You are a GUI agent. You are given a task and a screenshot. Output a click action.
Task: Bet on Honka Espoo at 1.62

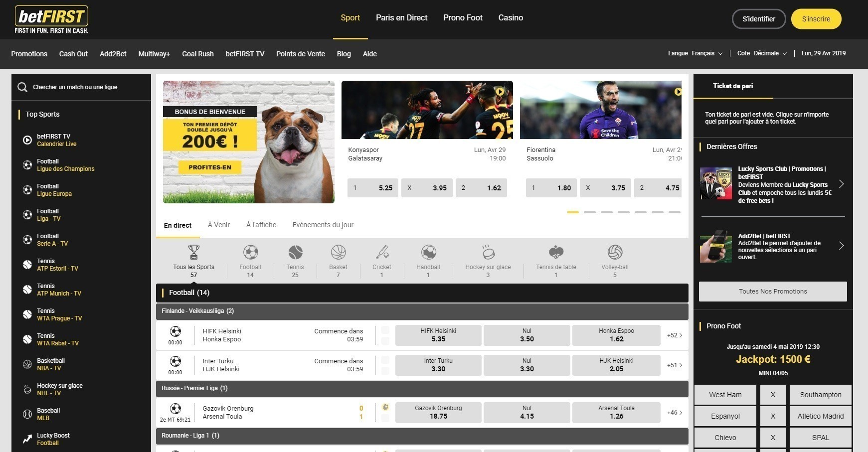pyautogui.click(x=616, y=335)
